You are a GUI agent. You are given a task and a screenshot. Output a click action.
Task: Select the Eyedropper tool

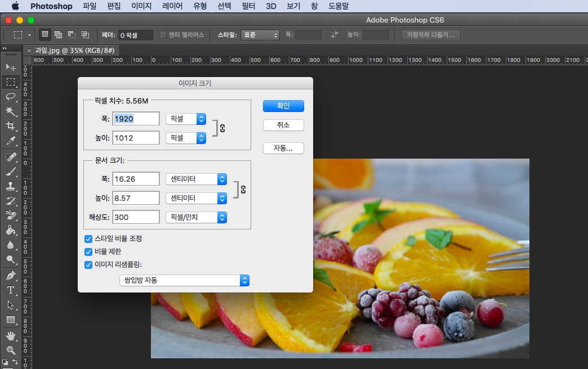(x=11, y=141)
